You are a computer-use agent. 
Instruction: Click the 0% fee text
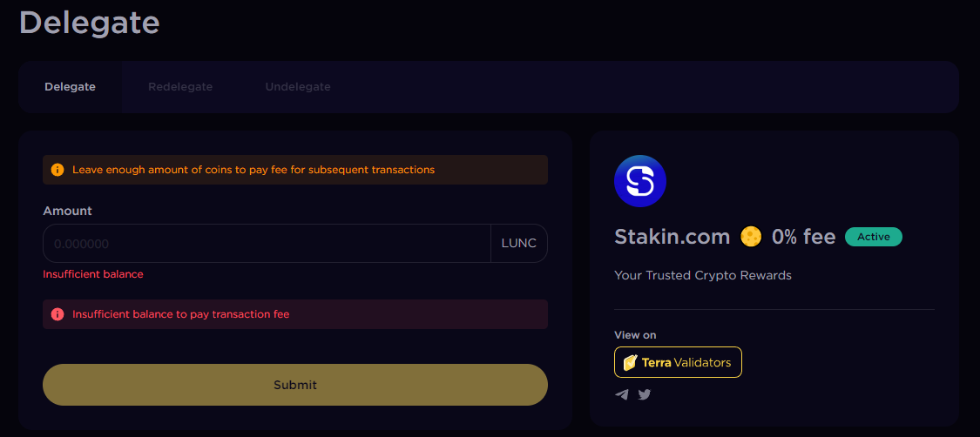click(803, 237)
